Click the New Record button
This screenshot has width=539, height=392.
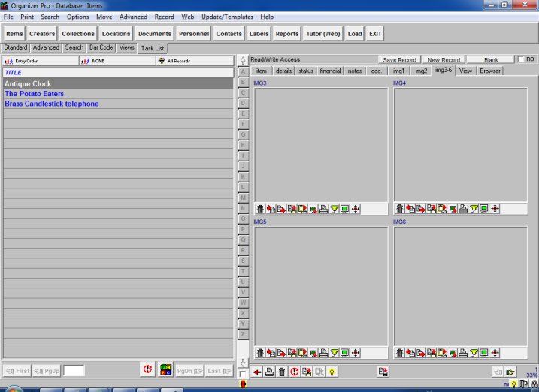click(x=444, y=60)
